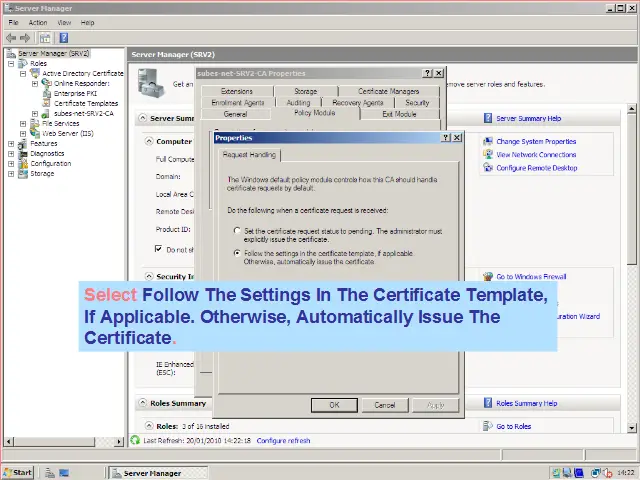Click the Start button

pos(18,473)
